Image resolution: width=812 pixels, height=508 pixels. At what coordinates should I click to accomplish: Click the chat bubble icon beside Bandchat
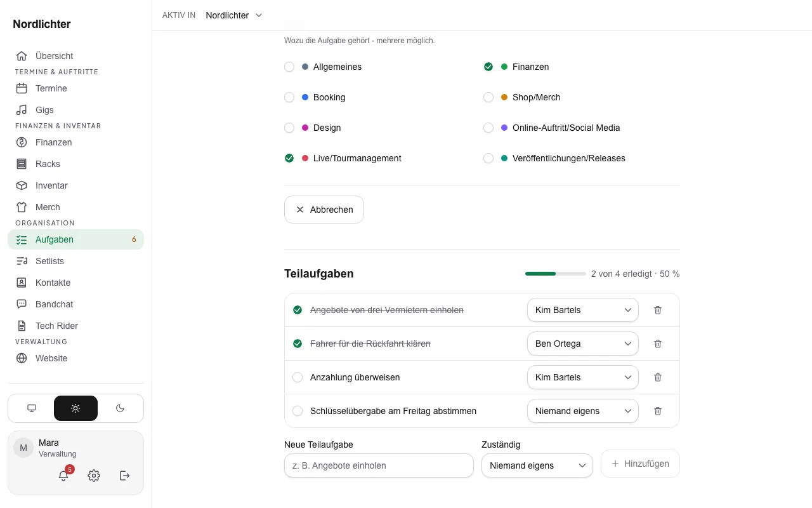[x=22, y=304]
